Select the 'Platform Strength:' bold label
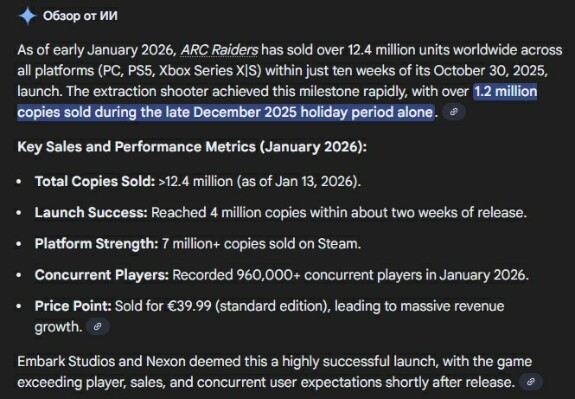This screenshot has width=575, height=399. (96, 244)
